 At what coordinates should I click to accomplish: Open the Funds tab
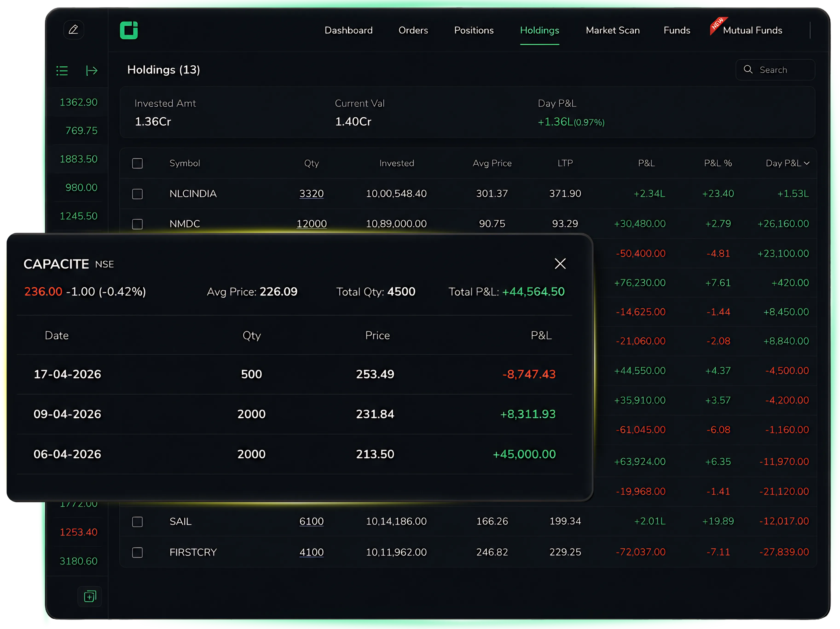[677, 30]
